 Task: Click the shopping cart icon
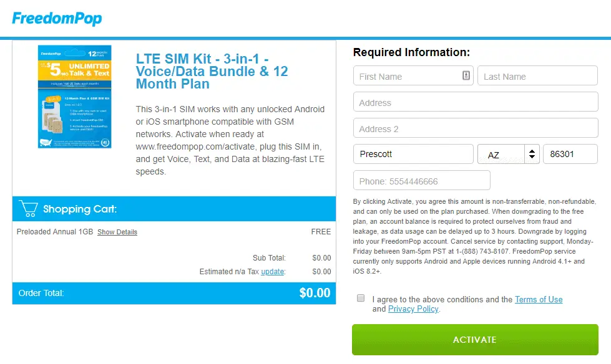[28, 208]
